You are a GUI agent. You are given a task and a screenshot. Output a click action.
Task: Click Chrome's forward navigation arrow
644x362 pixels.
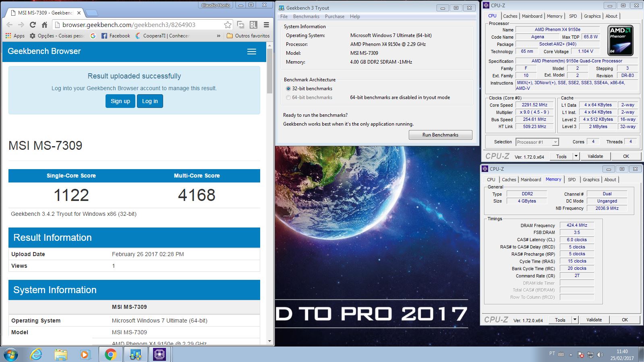click(x=21, y=25)
